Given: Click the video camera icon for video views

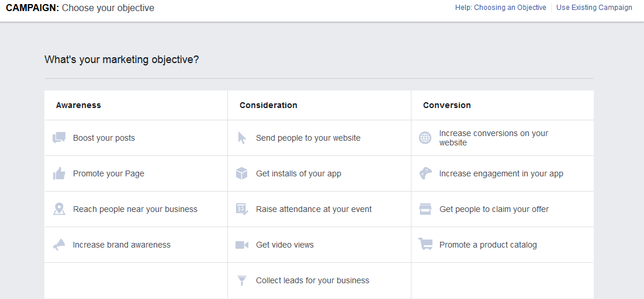Looking at the screenshot, I should [x=242, y=245].
